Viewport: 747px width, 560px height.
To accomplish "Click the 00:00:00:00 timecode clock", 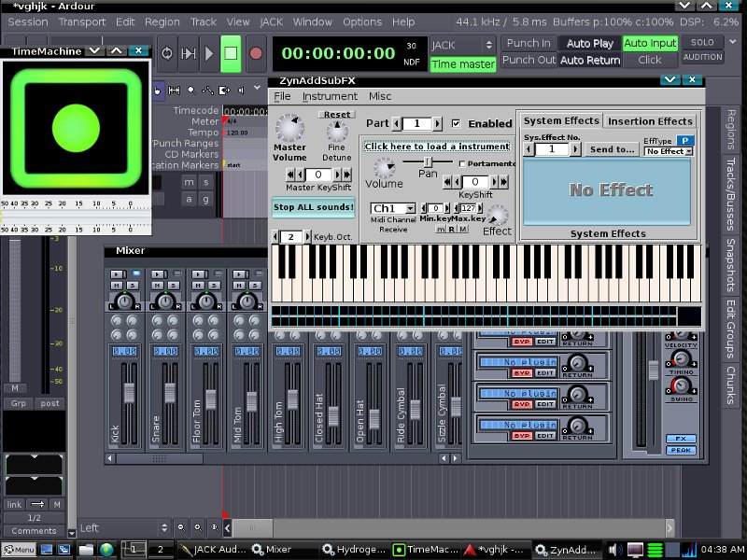I will click(338, 53).
